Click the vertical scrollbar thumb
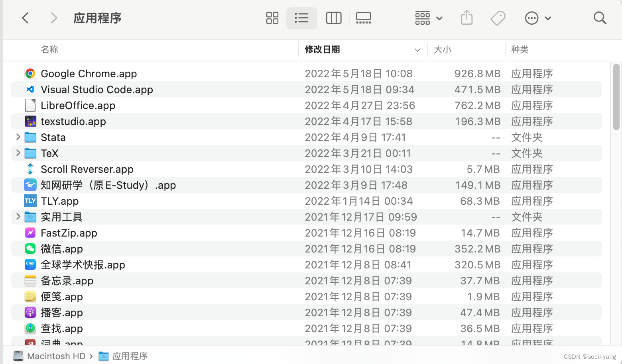622x364 pixels. click(x=616, y=97)
